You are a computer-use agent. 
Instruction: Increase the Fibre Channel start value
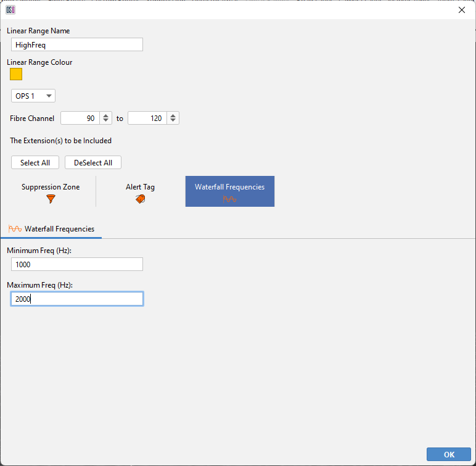point(106,115)
